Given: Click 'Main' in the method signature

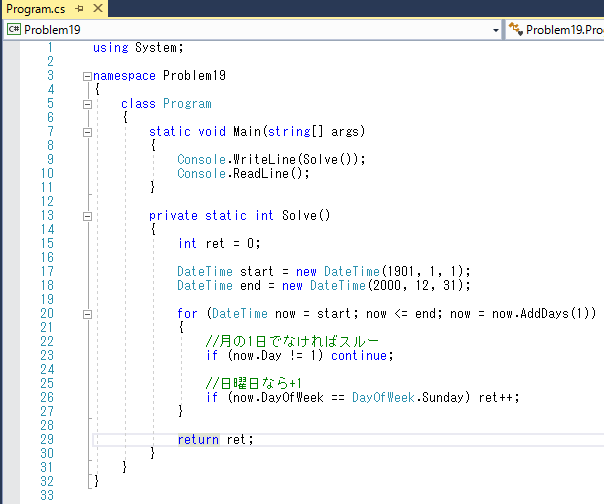Looking at the screenshot, I should pos(247,131).
